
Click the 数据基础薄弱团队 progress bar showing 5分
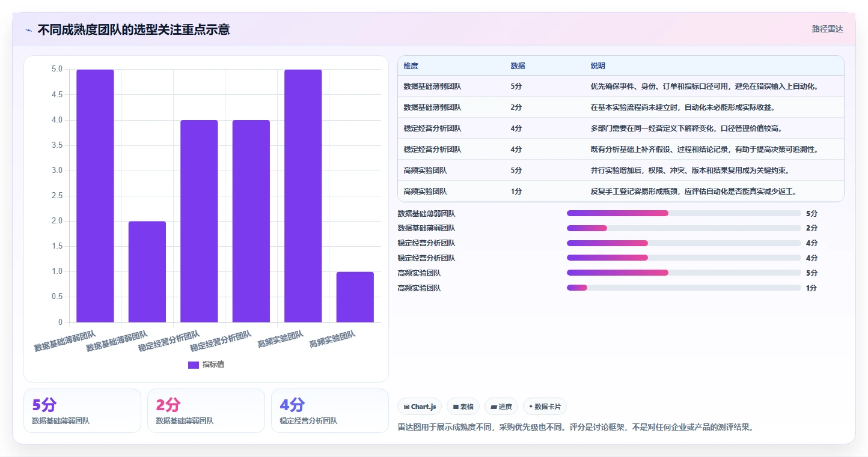click(684, 213)
